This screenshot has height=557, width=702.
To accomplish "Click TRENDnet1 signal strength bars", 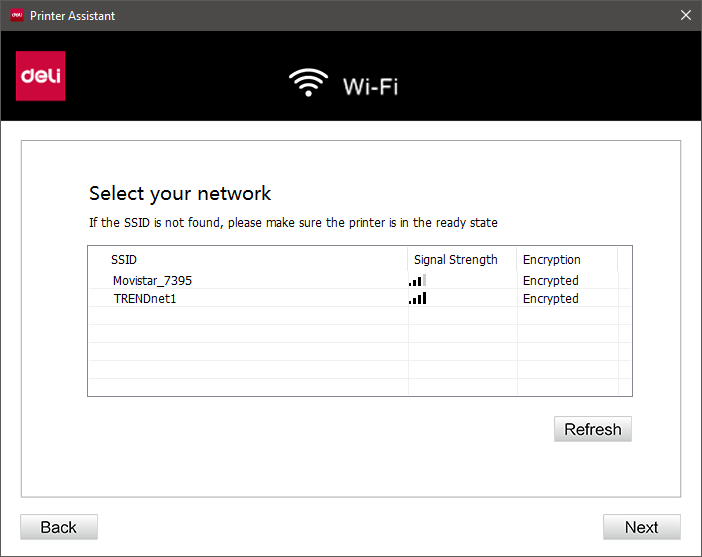I will [x=417, y=298].
